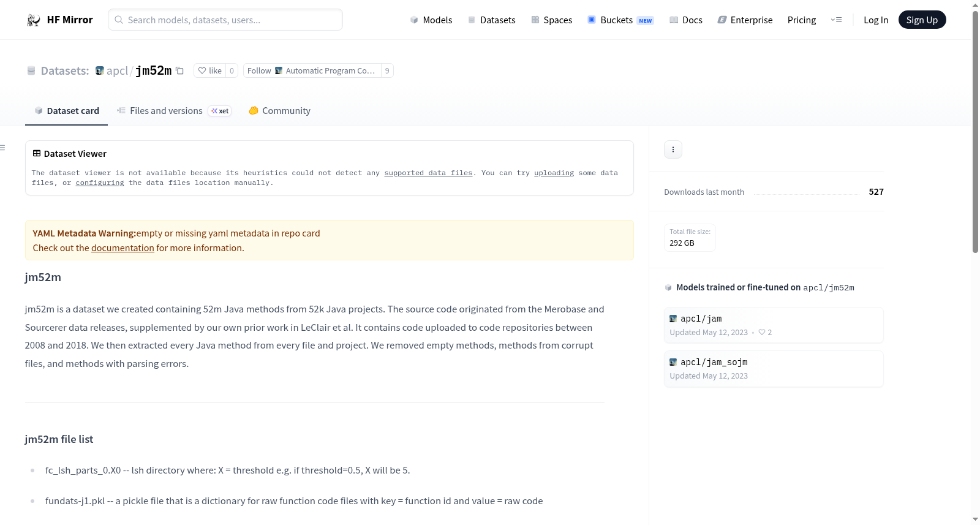Open the configuring link

(100, 183)
